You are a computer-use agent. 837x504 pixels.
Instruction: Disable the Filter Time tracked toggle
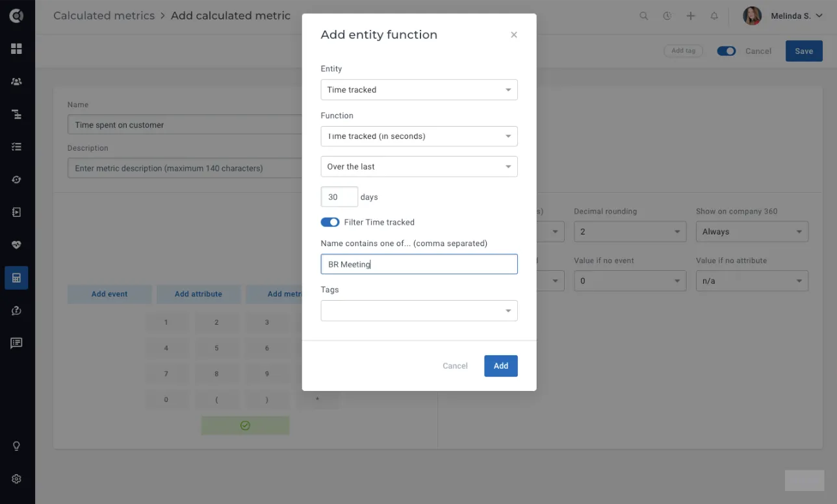pos(330,222)
